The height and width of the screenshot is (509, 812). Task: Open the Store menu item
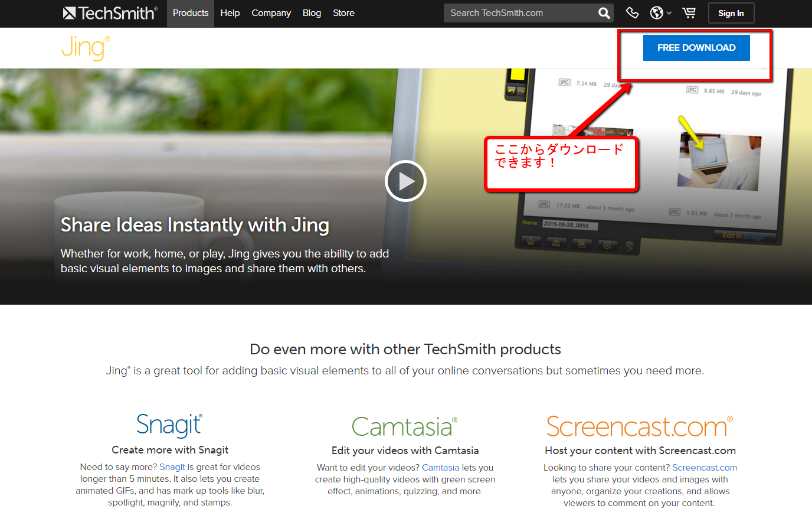(343, 13)
